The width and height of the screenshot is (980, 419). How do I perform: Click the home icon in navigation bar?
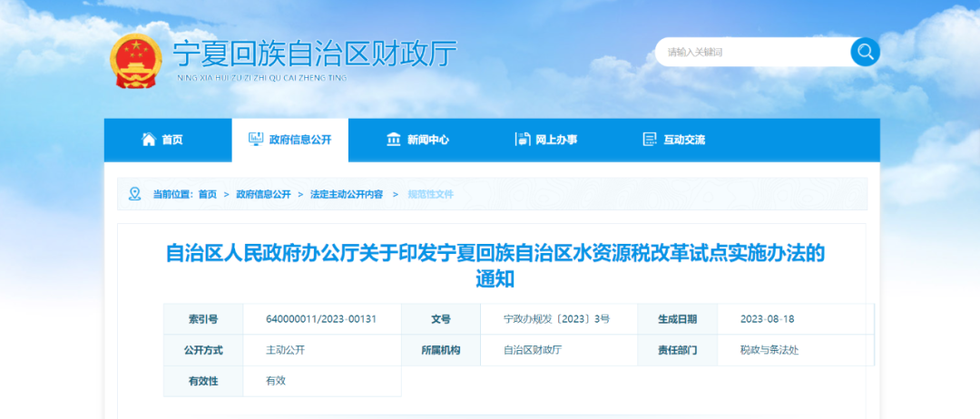(x=149, y=140)
